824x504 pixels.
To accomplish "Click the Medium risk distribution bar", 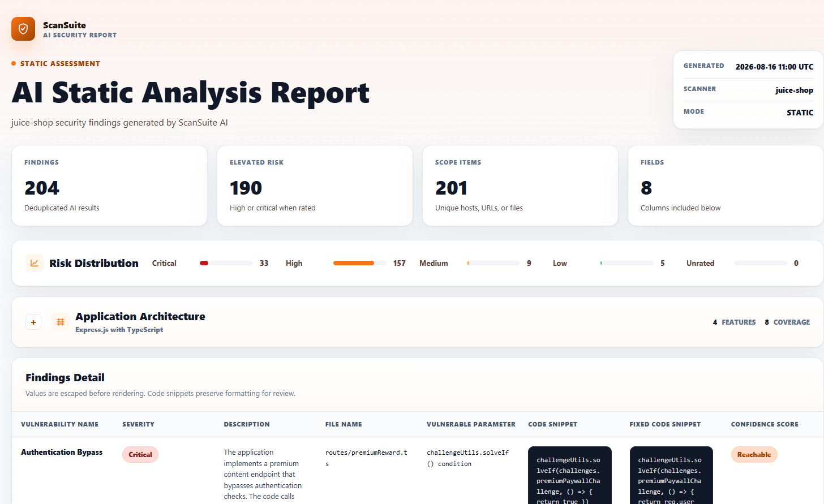I will coord(493,263).
